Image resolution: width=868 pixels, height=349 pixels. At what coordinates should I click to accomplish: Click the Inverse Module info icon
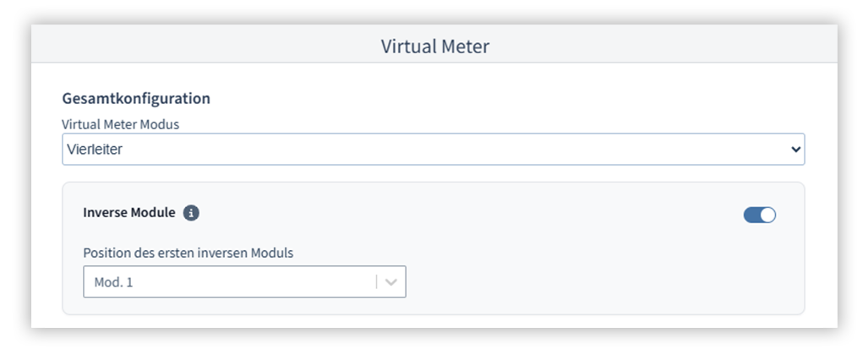pos(191,214)
